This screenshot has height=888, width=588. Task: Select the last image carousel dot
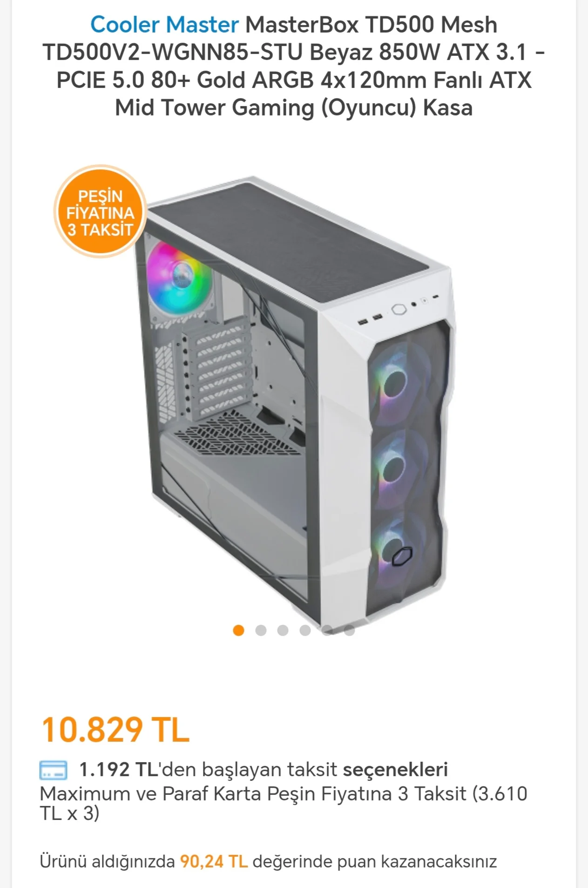[x=349, y=630]
